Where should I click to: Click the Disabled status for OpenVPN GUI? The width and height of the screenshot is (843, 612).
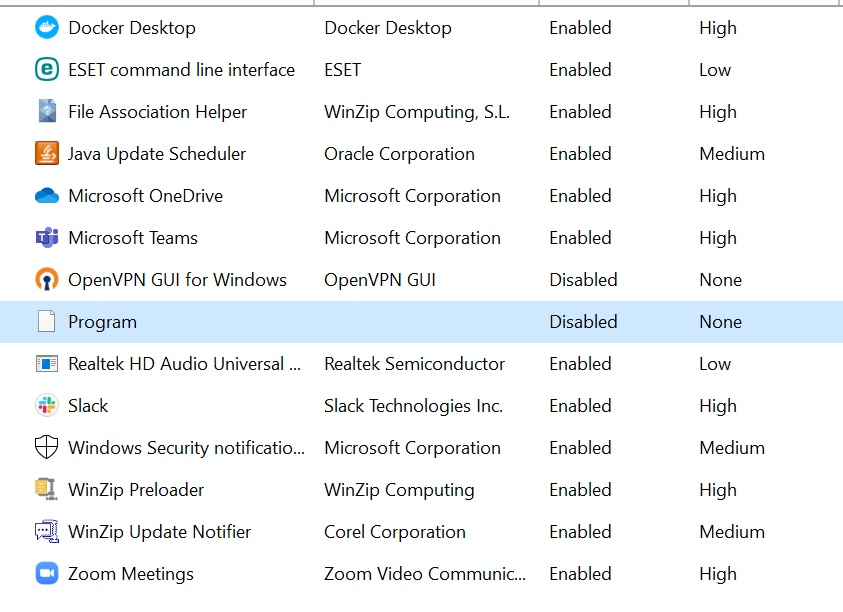point(583,279)
